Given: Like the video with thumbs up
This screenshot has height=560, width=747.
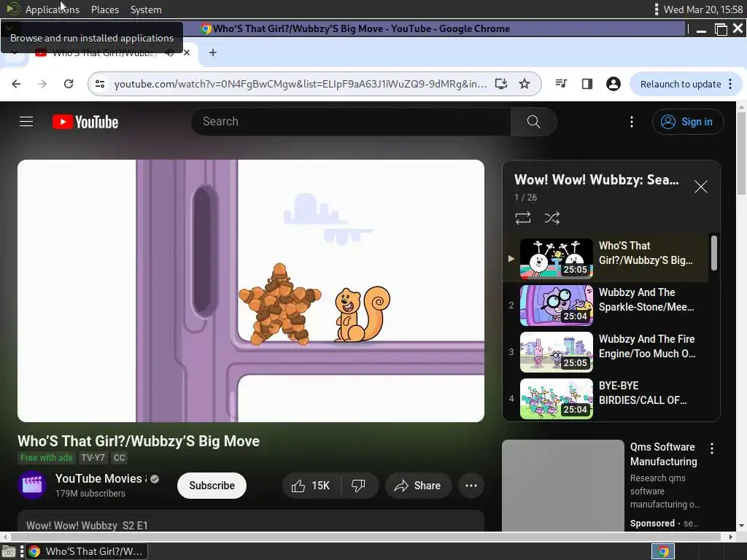Looking at the screenshot, I should 311,485.
